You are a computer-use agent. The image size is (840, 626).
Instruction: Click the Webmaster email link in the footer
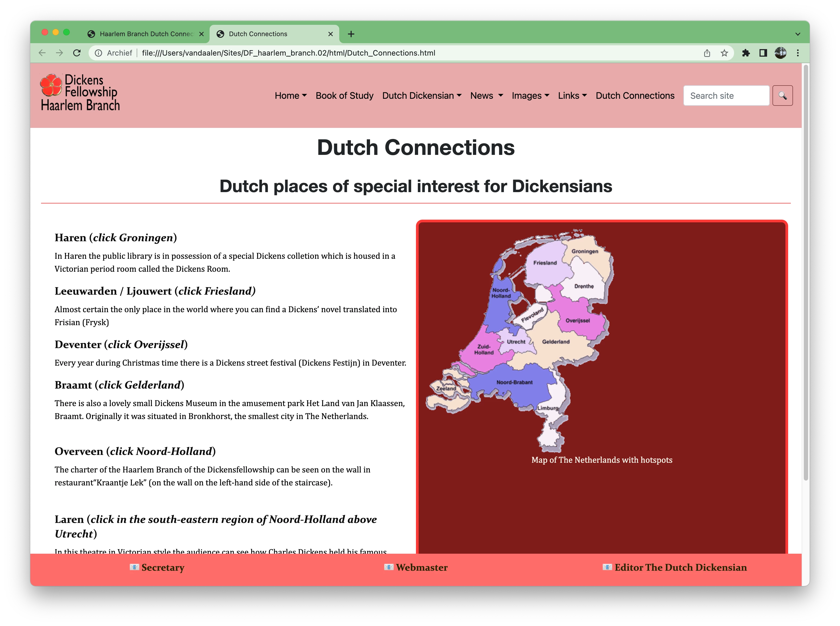[421, 567]
